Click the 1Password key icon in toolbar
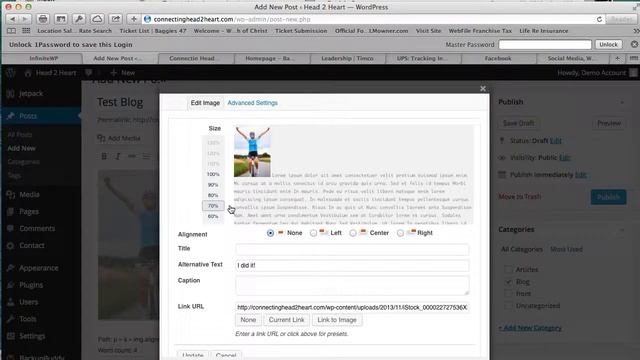640x360 pixels. [79, 19]
